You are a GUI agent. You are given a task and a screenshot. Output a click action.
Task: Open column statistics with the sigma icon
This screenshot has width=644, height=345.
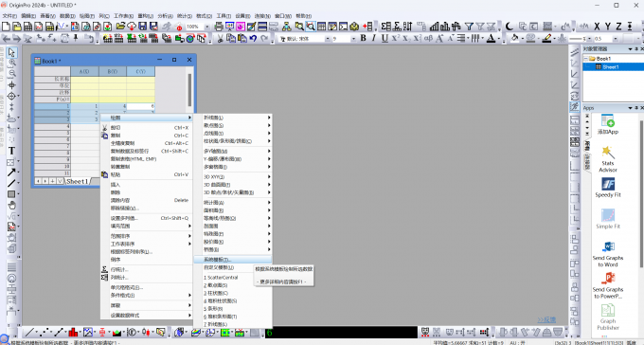[385, 27]
